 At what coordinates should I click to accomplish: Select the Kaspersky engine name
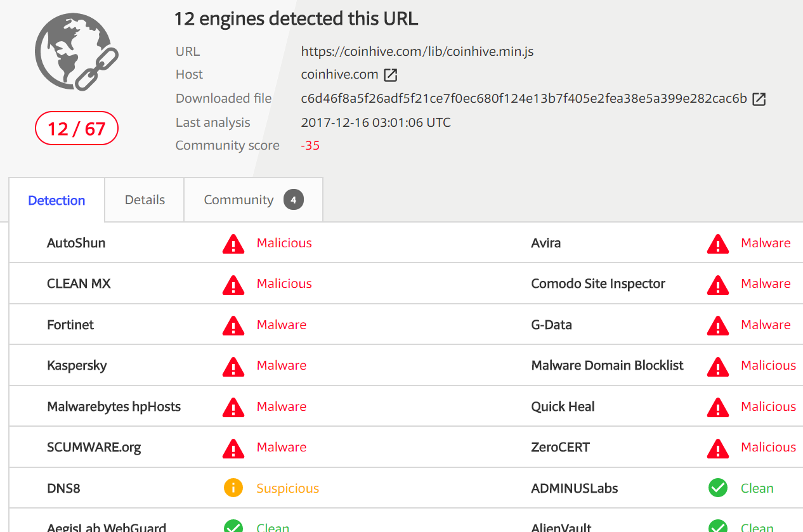coord(77,366)
